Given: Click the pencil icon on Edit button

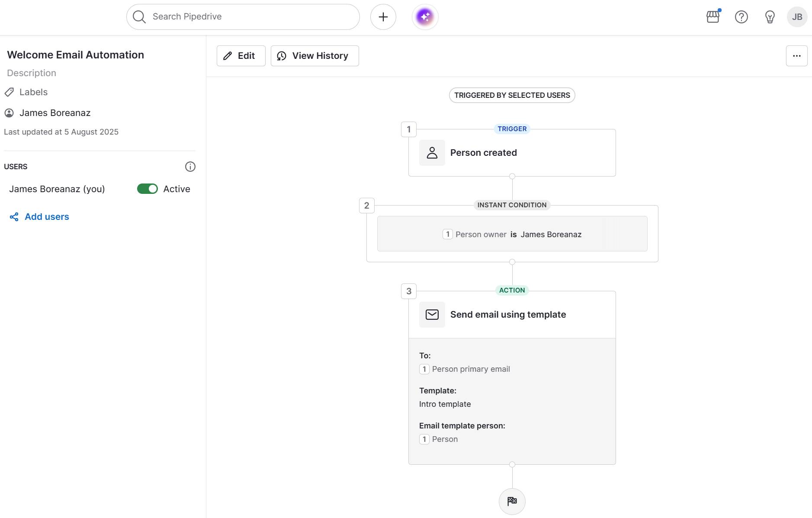Looking at the screenshot, I should click(228, 56).
